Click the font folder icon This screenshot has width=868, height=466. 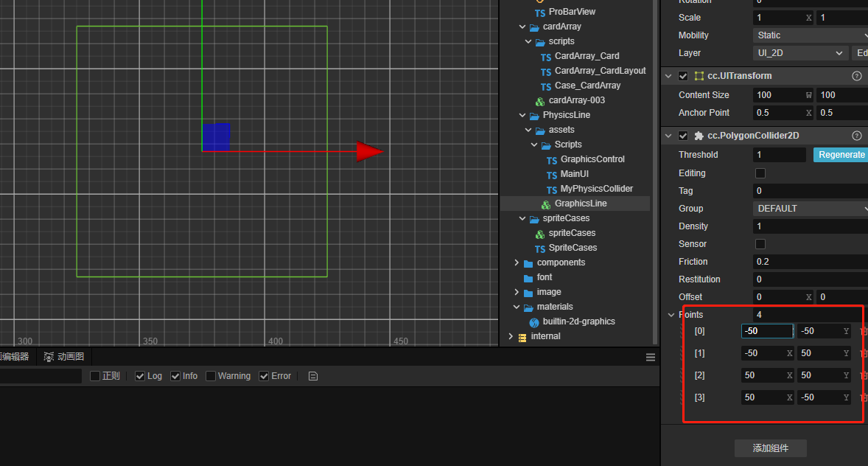[528, 277]
